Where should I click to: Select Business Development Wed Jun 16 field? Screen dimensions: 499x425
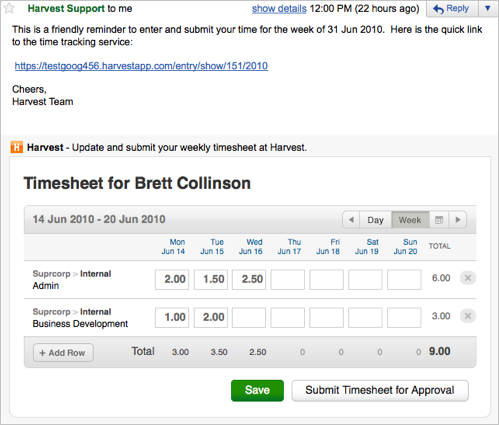pos(249,317)
